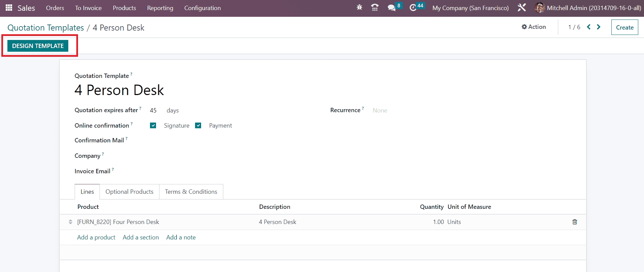
Task: Toggle Studio wrench tools icon
Action: coord(522,7)
